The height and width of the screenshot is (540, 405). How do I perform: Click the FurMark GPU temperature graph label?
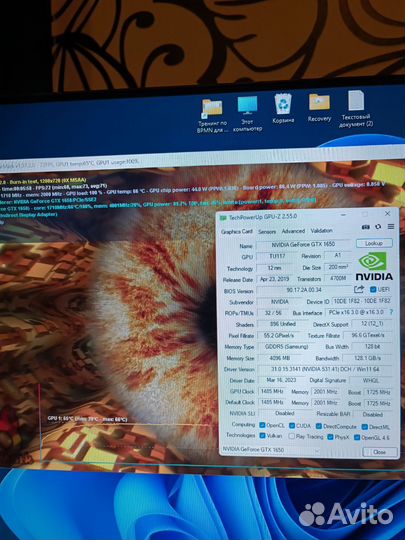pos(87,419)
